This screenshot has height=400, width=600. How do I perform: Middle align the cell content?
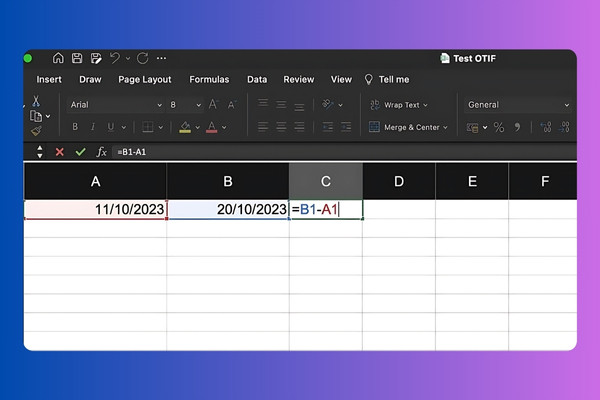tap(281, 104)
